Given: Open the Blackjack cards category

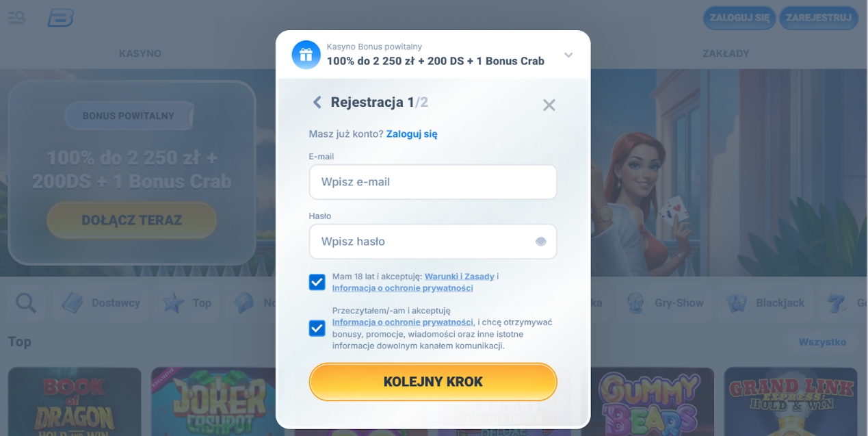Looking at the screenshot, I should pos(736,303).
